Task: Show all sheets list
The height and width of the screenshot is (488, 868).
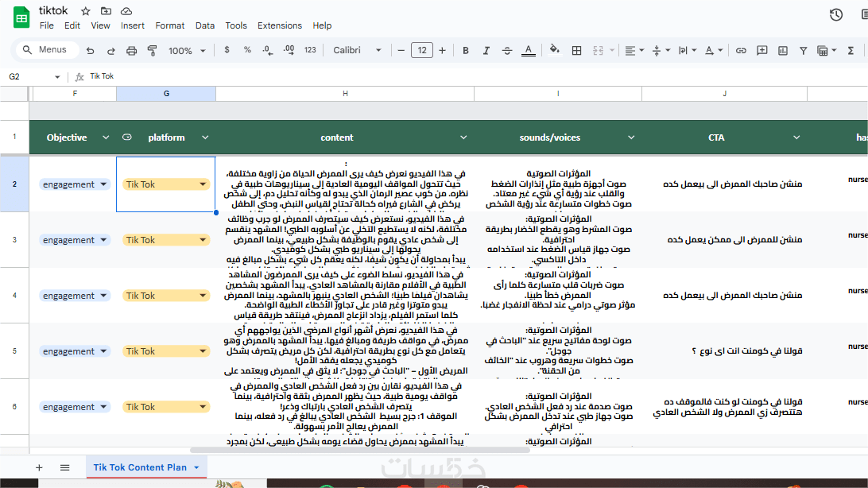Action: tap(64, 467)
